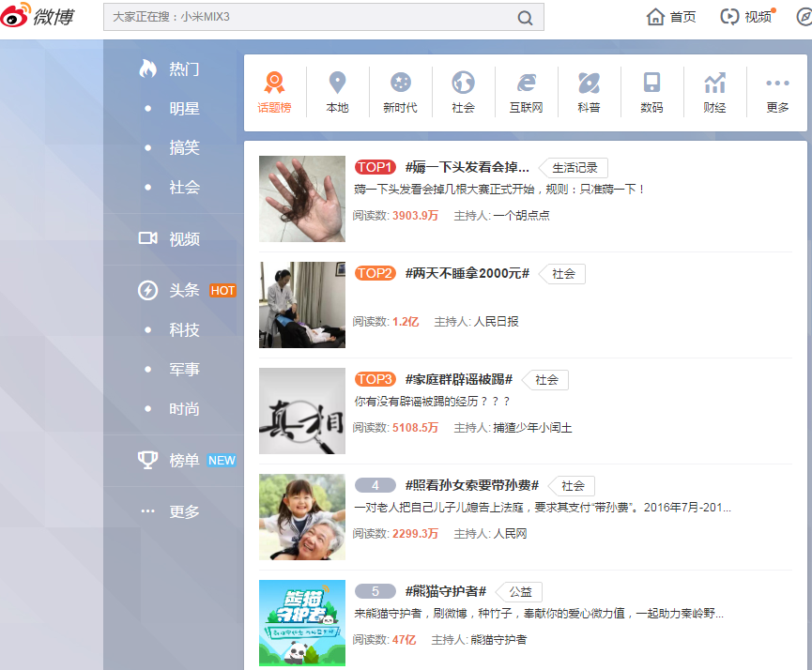
Task: Click the search input field
Action: tap(310, 18)
